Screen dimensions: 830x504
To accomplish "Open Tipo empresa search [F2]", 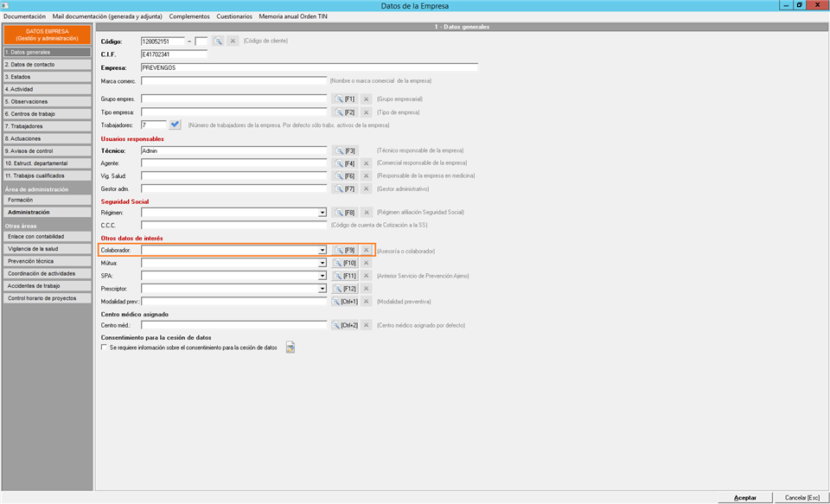I will pos(345,112).
